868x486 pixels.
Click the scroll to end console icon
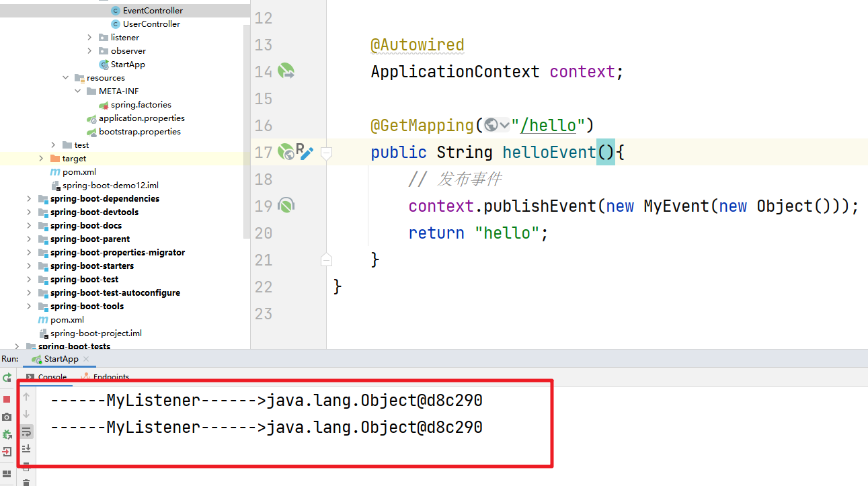click(26, 448)
